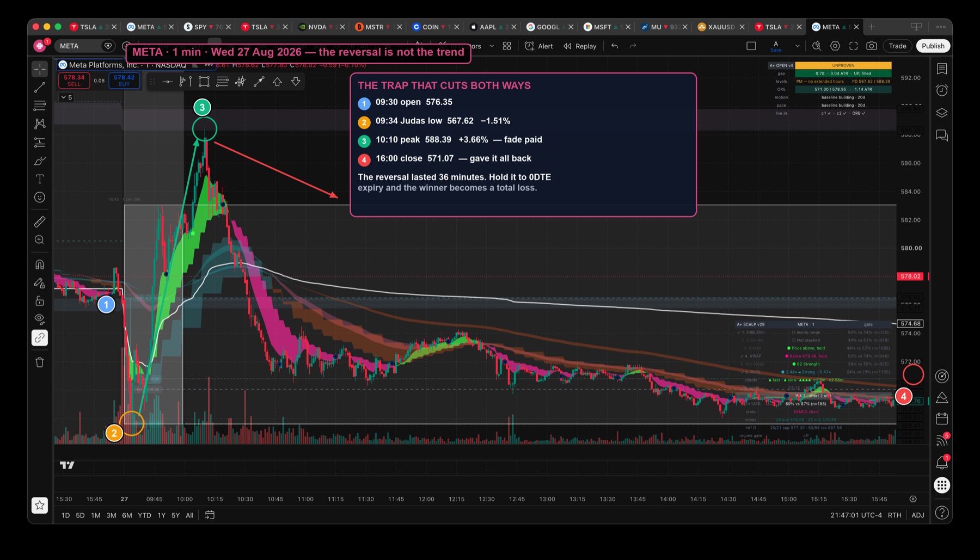Screen dimensions: 980x560
Task: Open the chats panel icon
Action: point(942,135)
